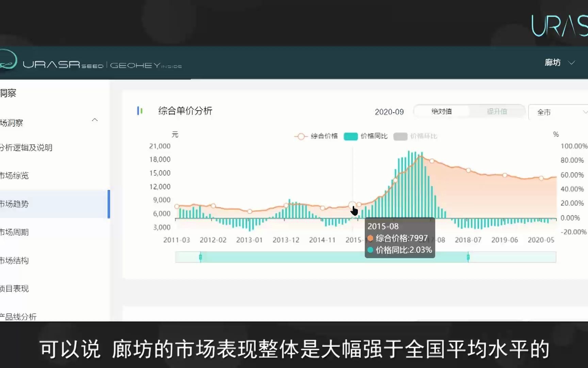
Task: Open the 市场综览 sidebar item
Action: pos(14,175)
